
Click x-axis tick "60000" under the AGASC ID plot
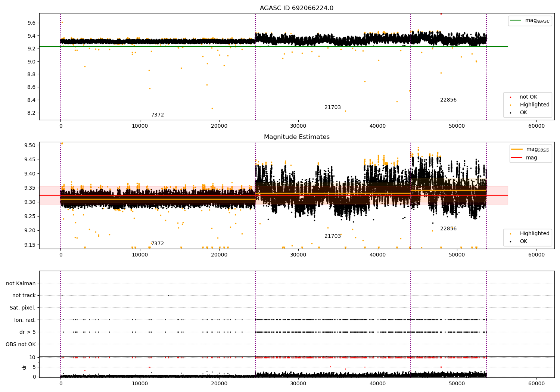536,126
